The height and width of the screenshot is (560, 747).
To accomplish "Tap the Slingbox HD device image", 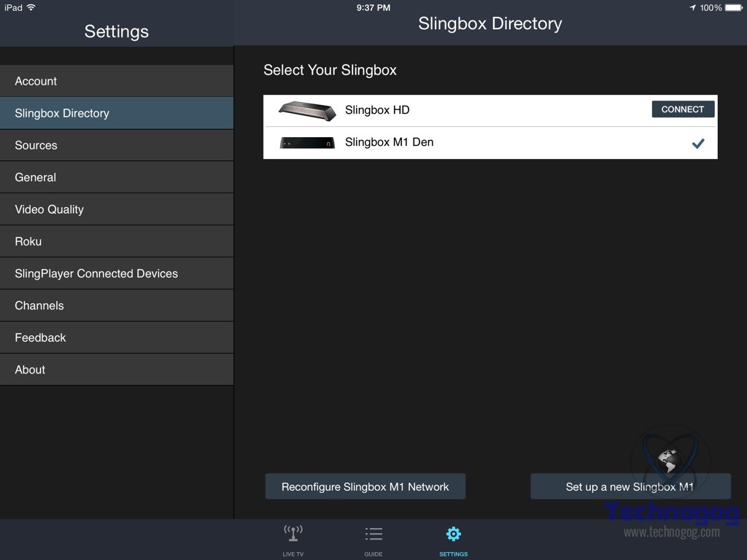I will [x=307, y=110].
